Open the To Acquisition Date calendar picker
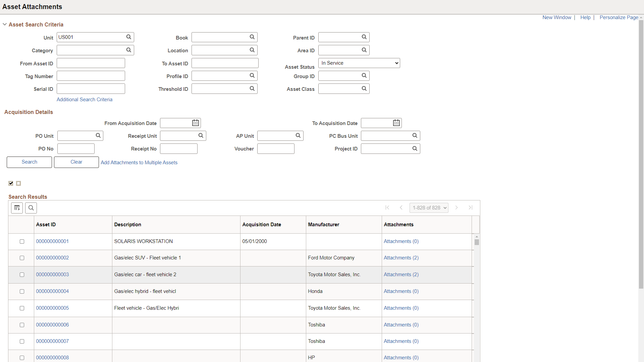This screenshot has width=644, height=362. click(396, 123)
